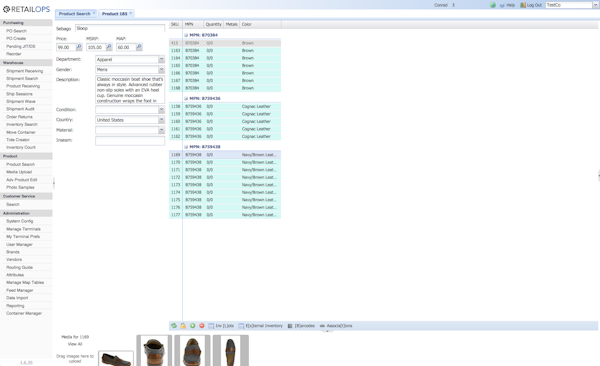Screen dimensions: 600x366
Task: Click the red remove SKU icon
Action: tap(202, 325)
